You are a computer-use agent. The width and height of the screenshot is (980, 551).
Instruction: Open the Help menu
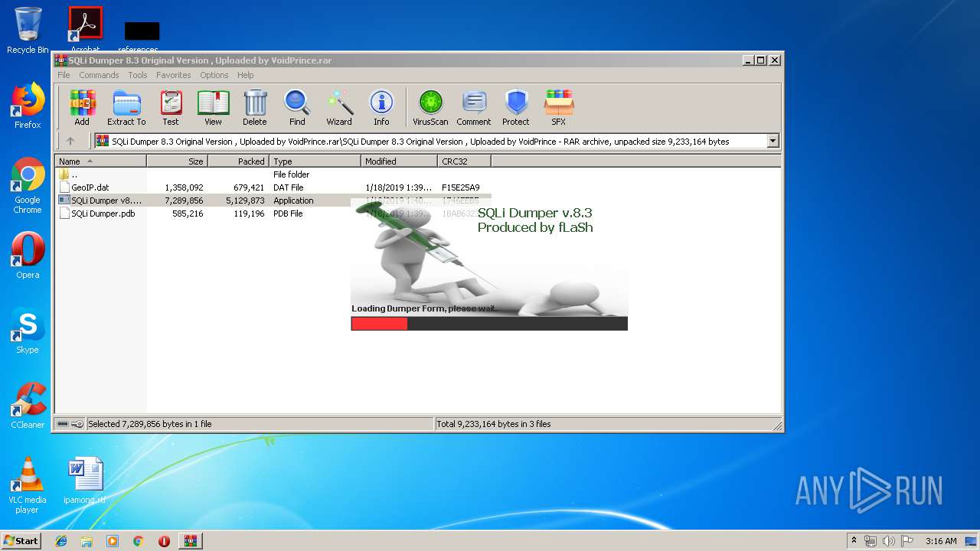pos(246,75)
